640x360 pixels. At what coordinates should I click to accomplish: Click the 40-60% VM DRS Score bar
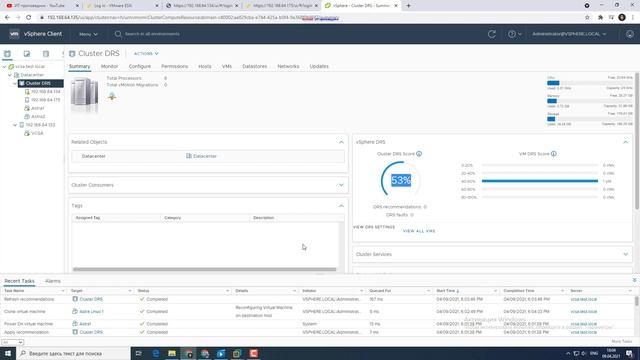(x=540, y=181)
